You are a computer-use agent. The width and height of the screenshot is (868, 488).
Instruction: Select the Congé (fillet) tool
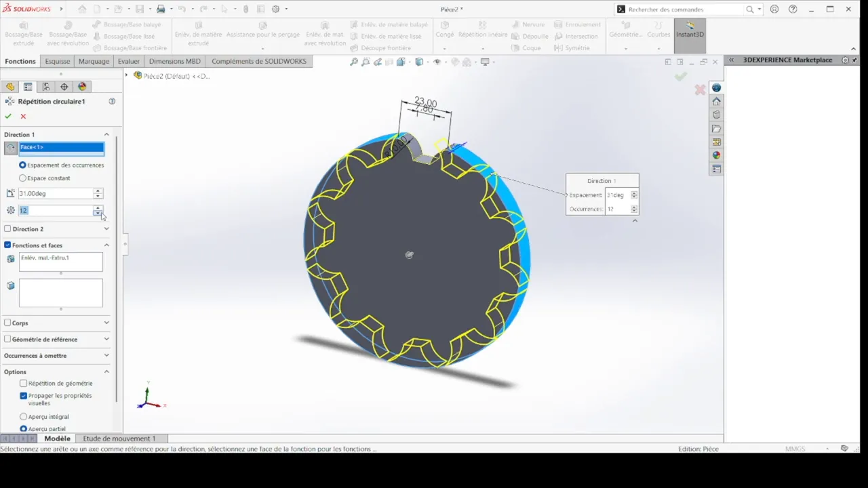pyautogui.click(x=444, y=30)
